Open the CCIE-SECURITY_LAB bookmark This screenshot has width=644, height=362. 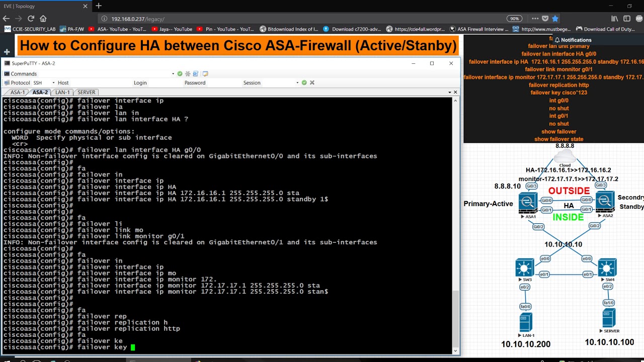pyautogui.click(x=30, y=29)
